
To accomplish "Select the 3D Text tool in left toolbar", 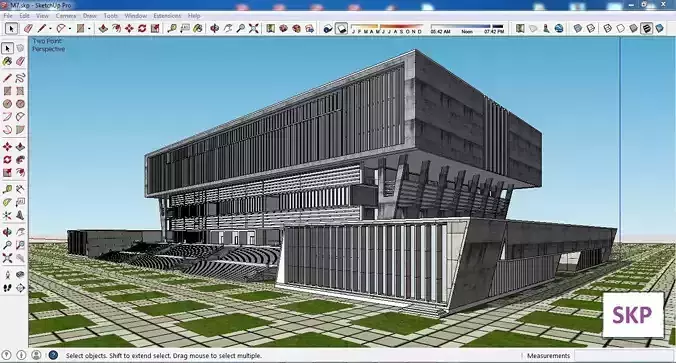I will coord(20,215).
